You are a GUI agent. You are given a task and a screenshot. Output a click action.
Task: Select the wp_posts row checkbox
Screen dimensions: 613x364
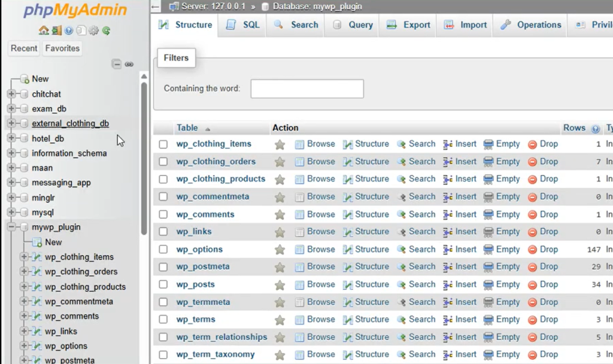163,284
